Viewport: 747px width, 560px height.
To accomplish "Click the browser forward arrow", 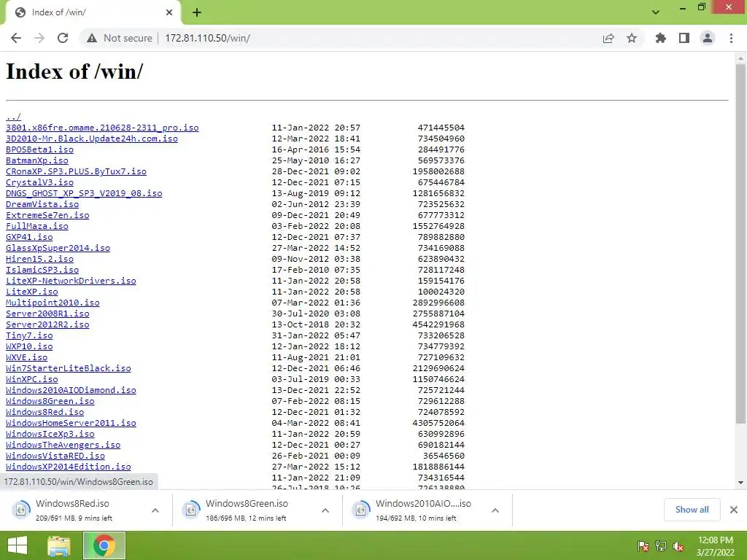I will [x=39, y=38].
